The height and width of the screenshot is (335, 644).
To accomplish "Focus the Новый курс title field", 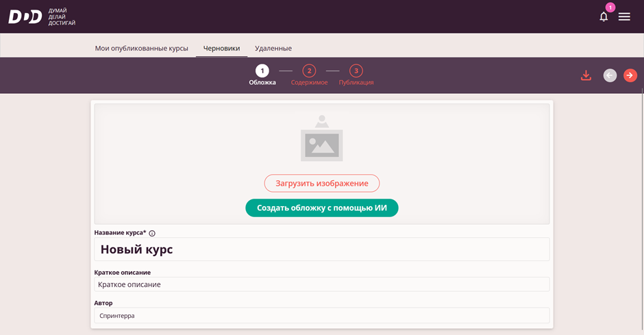I will click(321, 249).
